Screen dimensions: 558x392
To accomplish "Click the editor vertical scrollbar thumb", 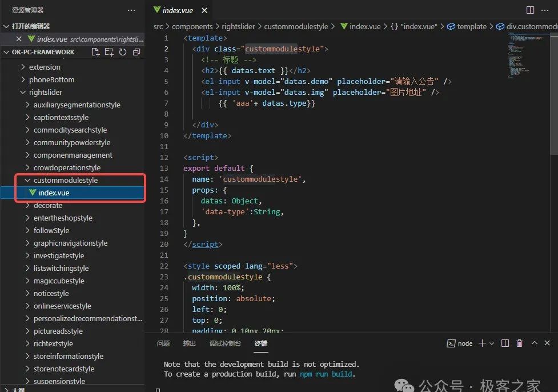I will coord(554,94).
